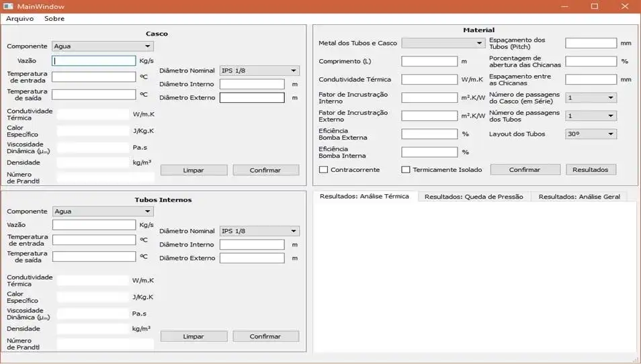Open the Arquivo menu
This screenshot has width=641, height=364.
point(19,18)
